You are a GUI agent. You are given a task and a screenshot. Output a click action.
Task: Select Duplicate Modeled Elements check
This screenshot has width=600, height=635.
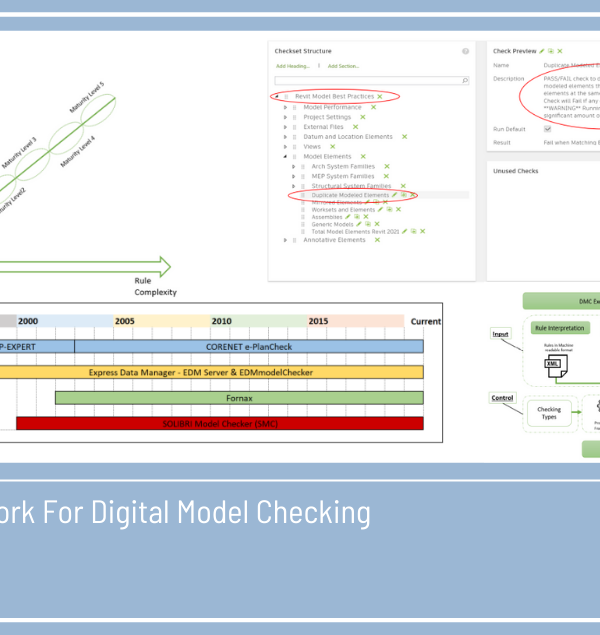point(350,195)
